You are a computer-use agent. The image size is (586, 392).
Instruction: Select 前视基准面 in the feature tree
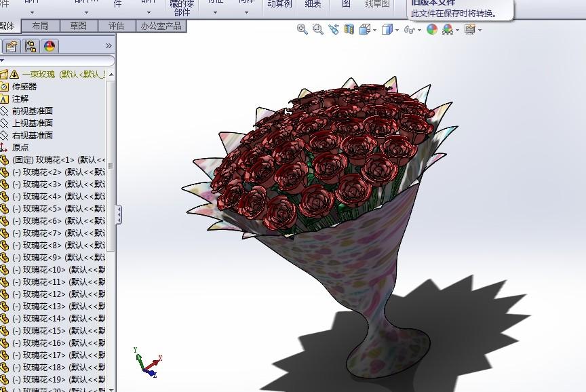point(32,111)
